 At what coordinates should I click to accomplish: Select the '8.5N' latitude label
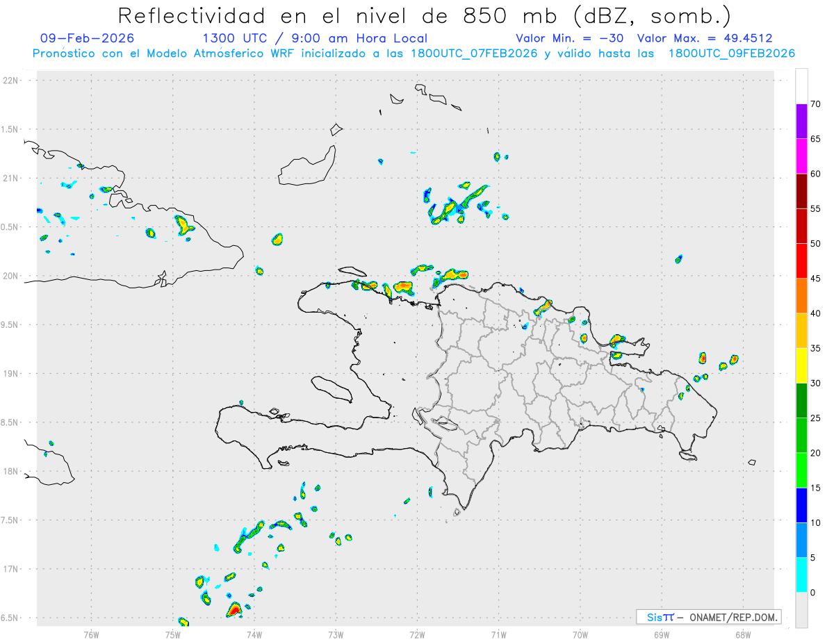(10, 422)
